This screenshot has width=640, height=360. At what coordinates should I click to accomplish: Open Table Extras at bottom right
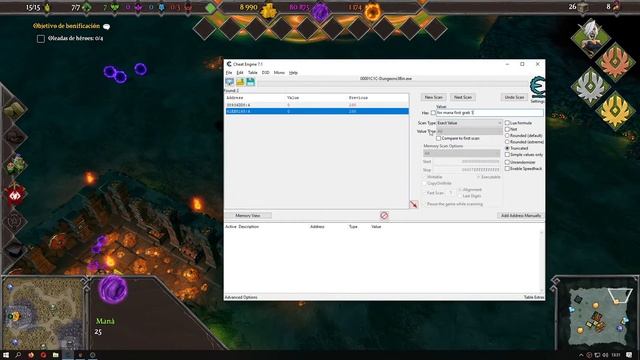pyautogui.click(x=533, y=297)
